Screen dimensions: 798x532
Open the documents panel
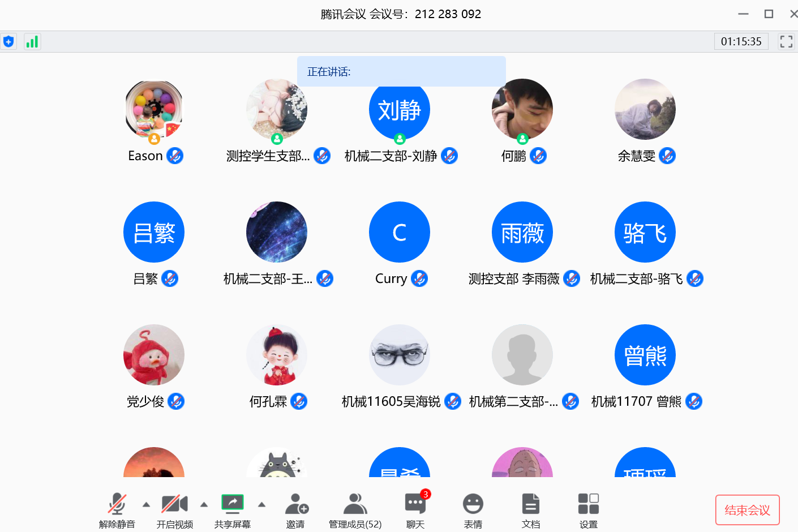(531, 509)
